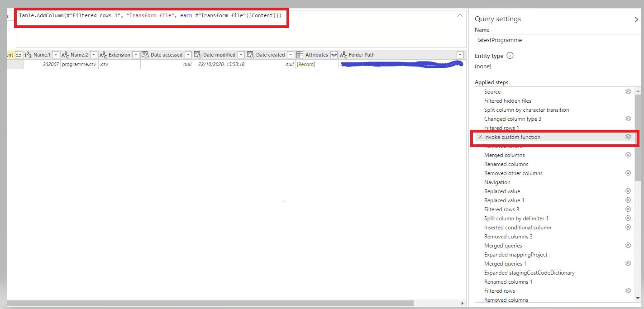
Task: Change data type icon of Date modified column
Action: pos(198,55)
